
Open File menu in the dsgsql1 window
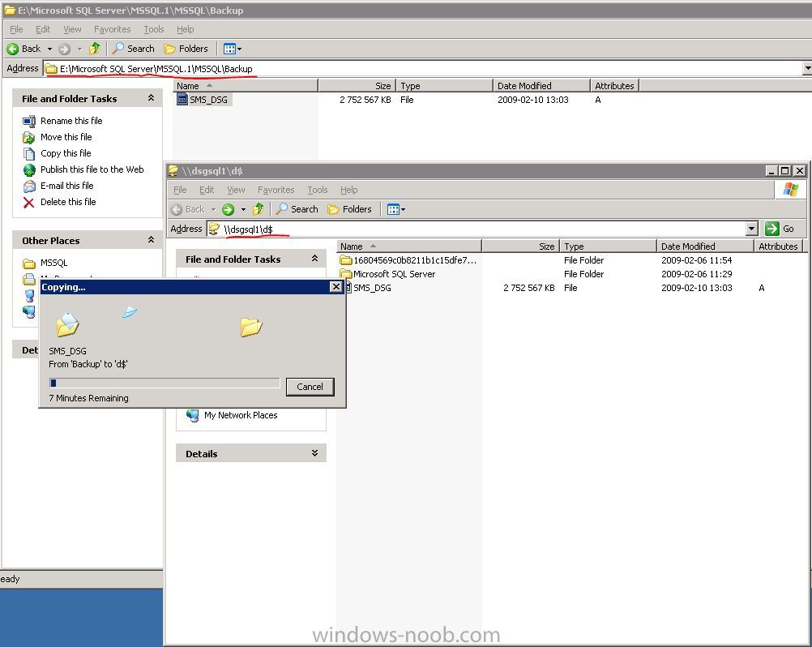[x=180, y=190]
